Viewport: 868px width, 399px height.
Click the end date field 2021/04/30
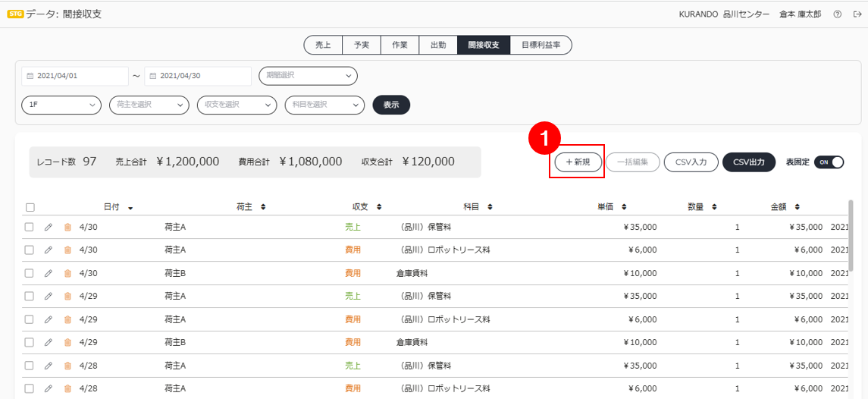(x=198, y=77)
